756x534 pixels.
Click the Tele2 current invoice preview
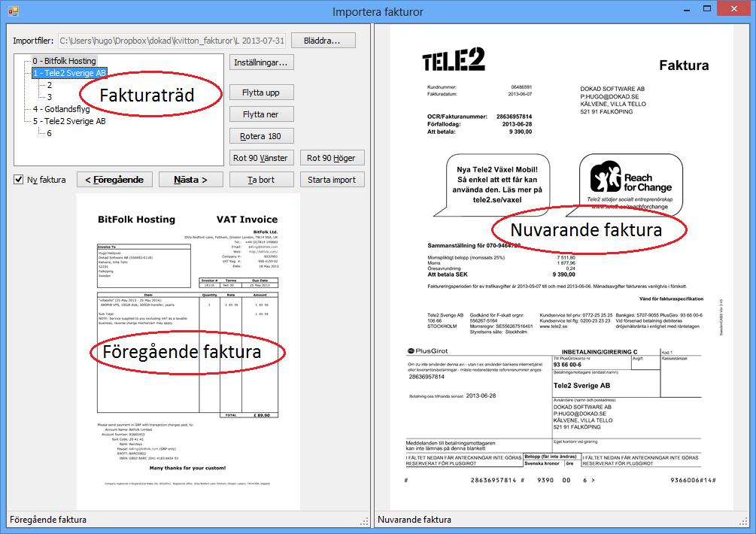pyautogui.click(x=562, y=268)
